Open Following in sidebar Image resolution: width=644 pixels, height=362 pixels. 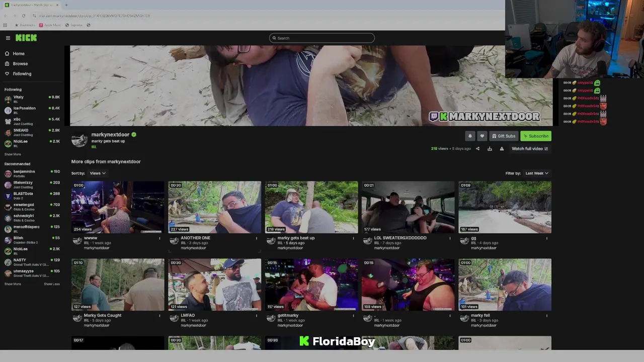18,73
